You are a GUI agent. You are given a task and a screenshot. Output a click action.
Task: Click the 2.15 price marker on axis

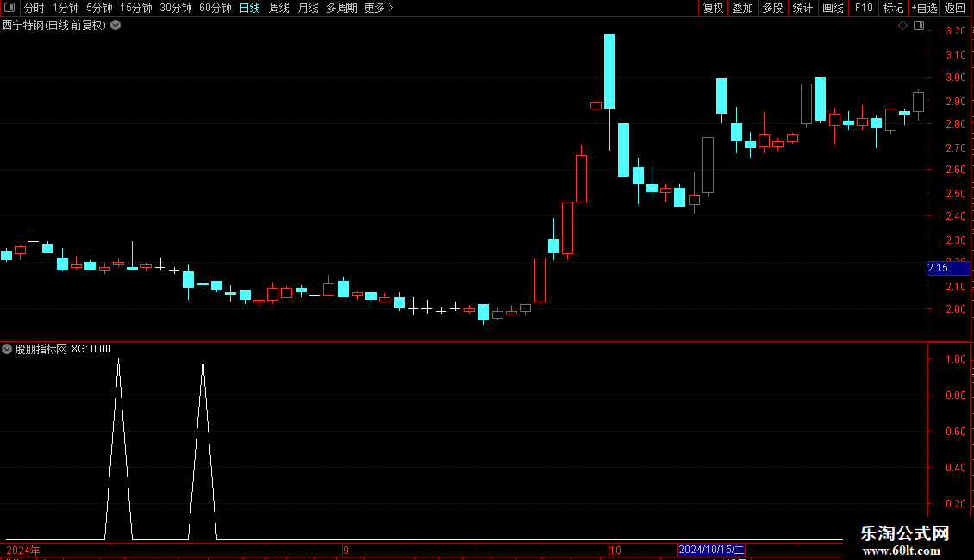click(948, 268)
